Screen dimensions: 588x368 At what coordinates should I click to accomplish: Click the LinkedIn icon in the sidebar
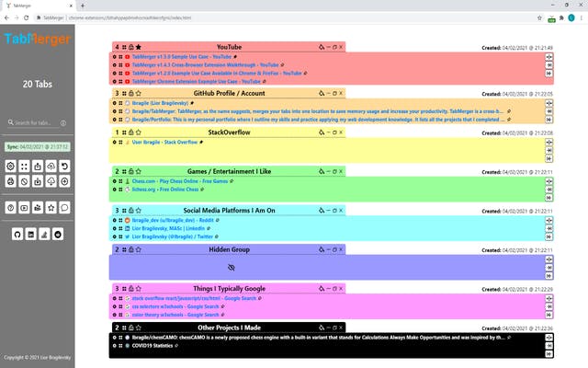[x=31, y=235]
